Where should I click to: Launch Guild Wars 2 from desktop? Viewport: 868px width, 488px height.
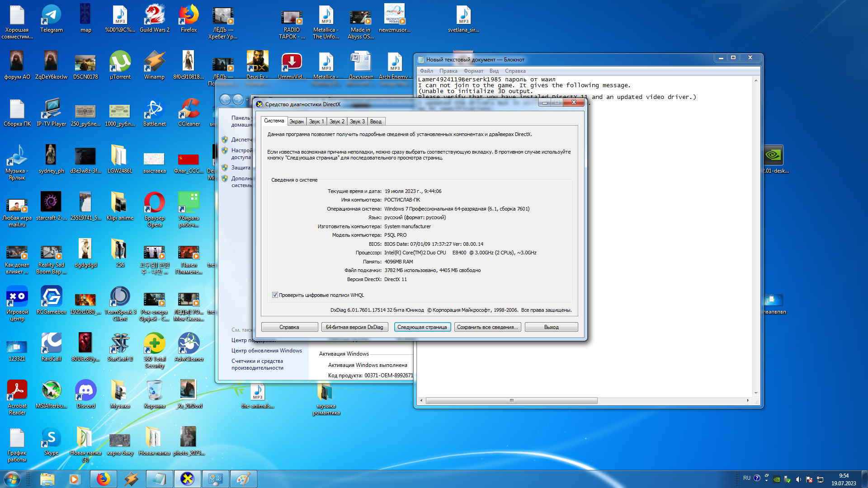pos(155,19)
